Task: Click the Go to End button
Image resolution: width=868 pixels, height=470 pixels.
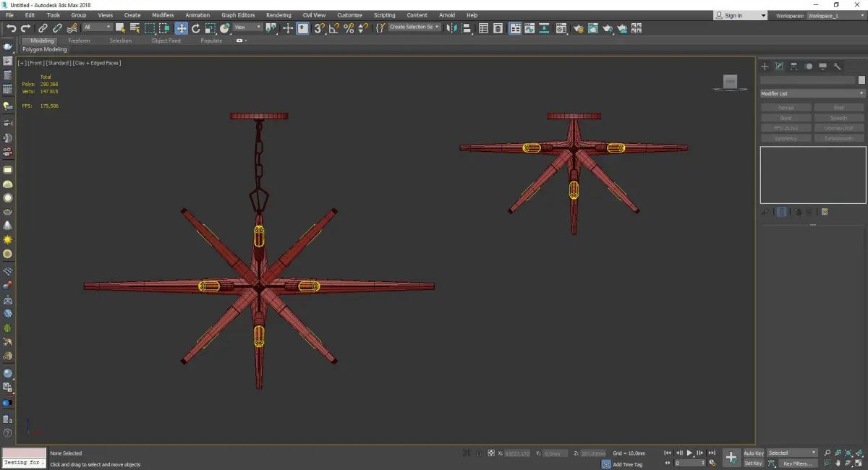Action: click(712, 453)
